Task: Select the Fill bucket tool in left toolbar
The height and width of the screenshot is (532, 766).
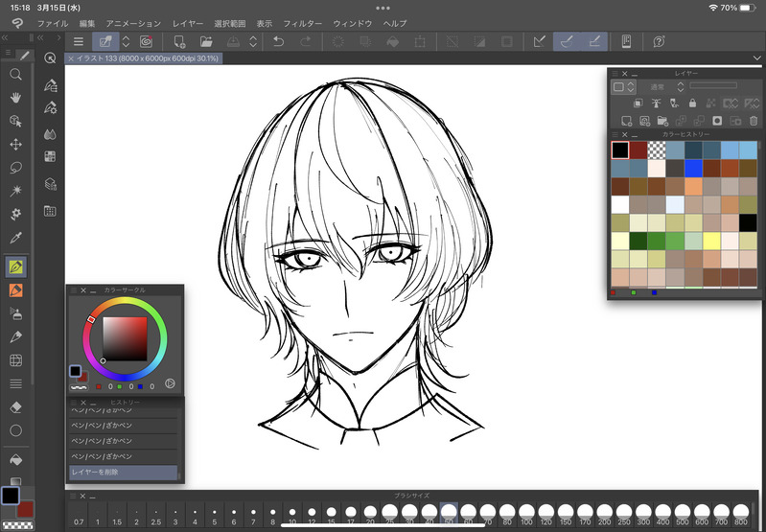Action: pyautogui.click(x=15, y=460)
